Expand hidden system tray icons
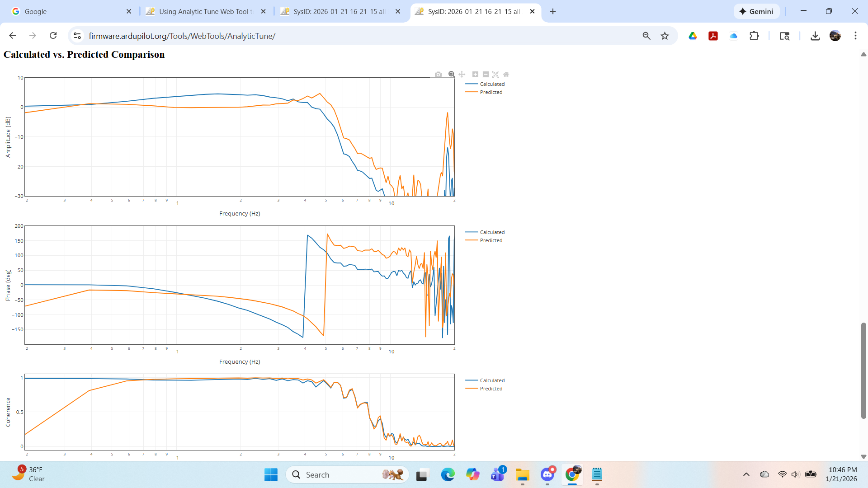The width and height of the screenshot is (868, 488). click(746, 474)
